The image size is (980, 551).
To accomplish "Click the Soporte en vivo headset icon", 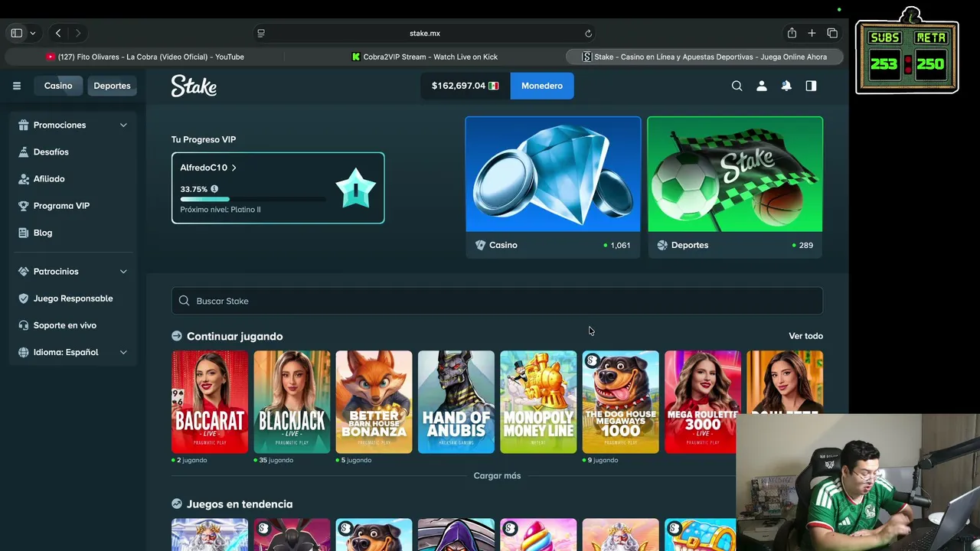I will coord(23,325).
